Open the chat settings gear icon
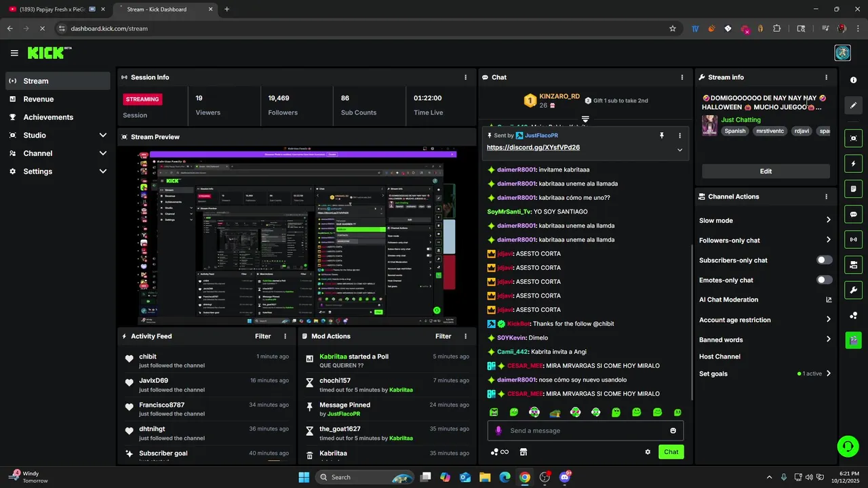The image size is (868, 488). coord(648,452)
